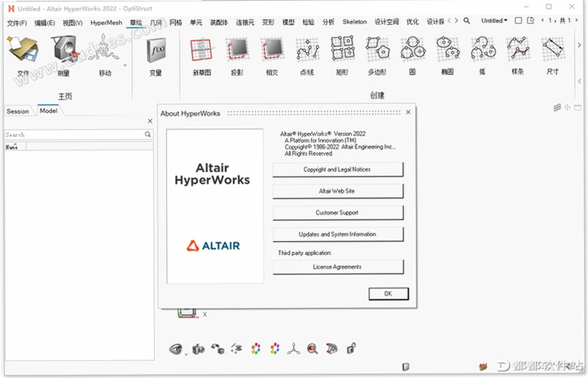The width and height of the screenshot is (588, 378).
Task: Open the Untitled model dropdown
Action: (x=494, y=21)
